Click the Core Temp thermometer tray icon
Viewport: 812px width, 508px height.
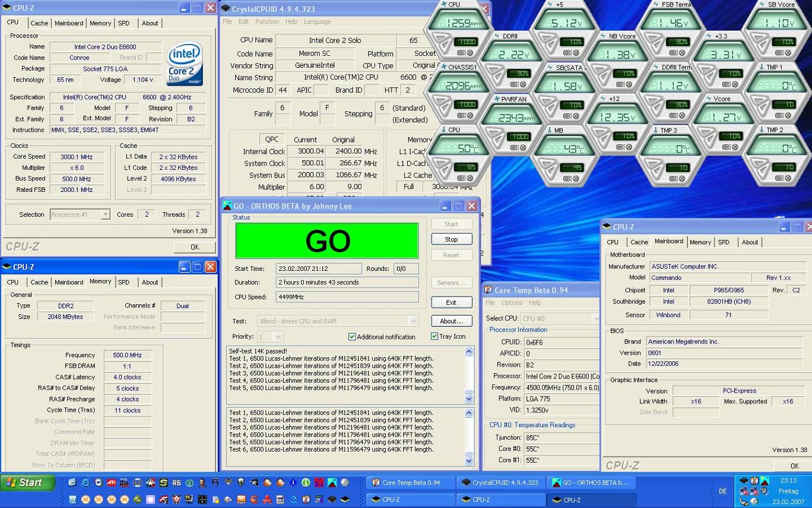(x=754, y=480)
